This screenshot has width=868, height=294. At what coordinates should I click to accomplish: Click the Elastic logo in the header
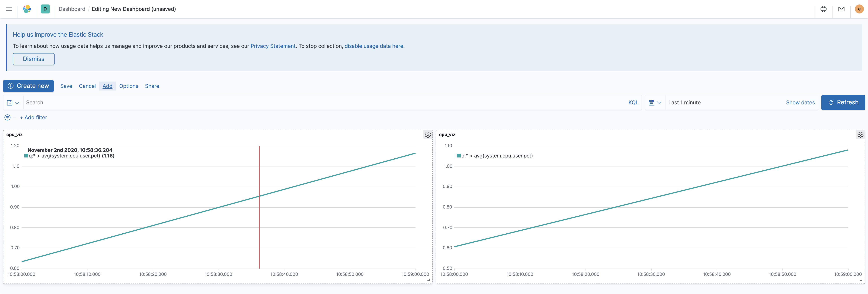[27, 9]
